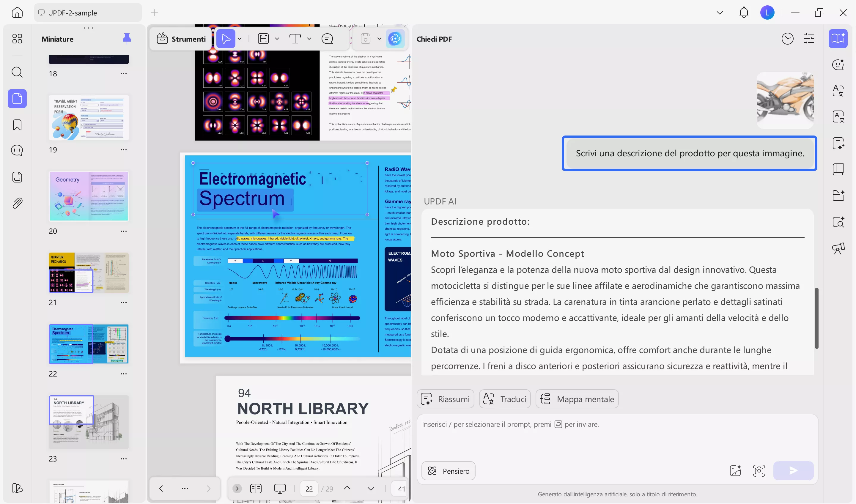Image resolution: width=856 pixels, height=504 pixels.
Task: Open the tab list chevron in title bar
Action: [x=720, y=13]
